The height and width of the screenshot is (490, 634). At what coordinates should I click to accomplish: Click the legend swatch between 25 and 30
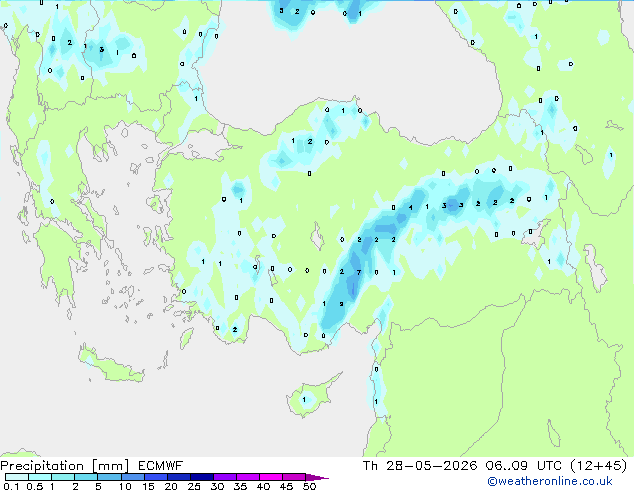click(201, 477)
